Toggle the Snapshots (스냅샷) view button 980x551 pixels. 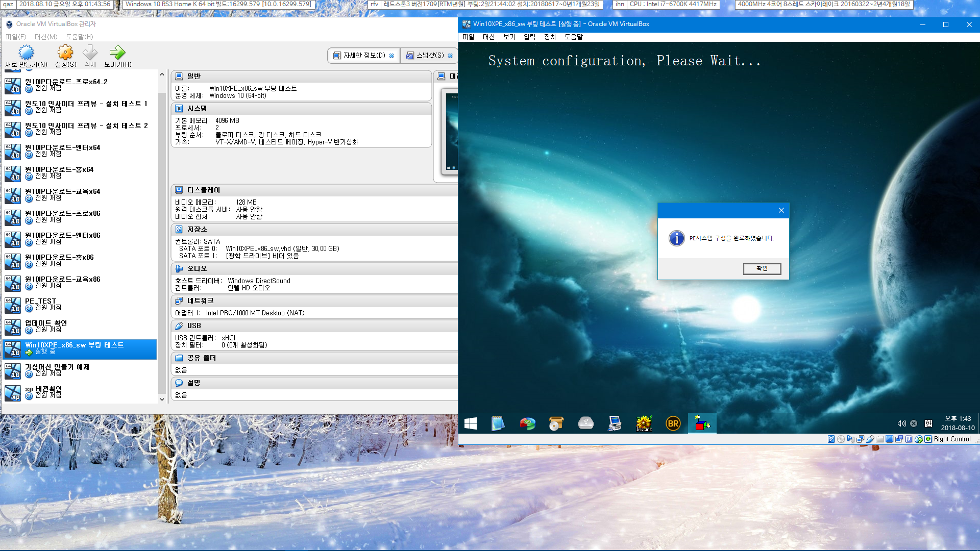(x=429, y=56)
